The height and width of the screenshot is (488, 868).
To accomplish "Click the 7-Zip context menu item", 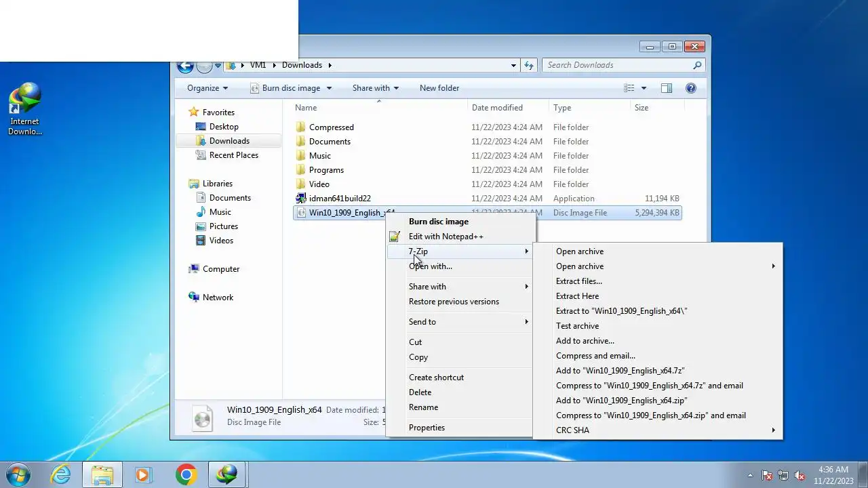I will click(x=460, y=251).
